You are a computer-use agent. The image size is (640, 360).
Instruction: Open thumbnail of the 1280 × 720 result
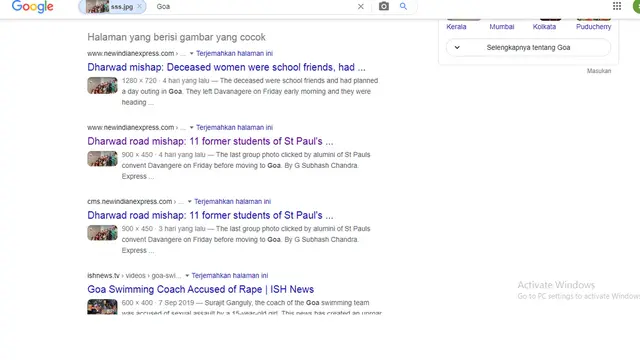tap(102, 85)
